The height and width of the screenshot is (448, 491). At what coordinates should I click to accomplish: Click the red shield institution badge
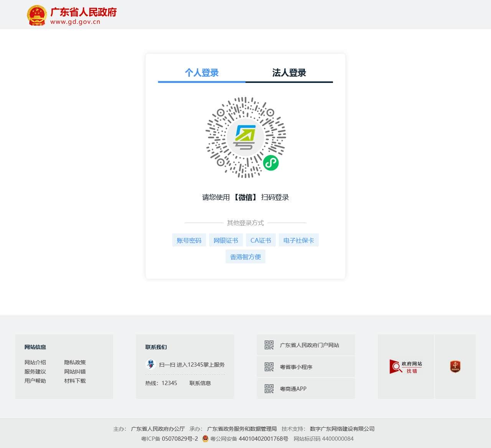[x=455, y=367]
